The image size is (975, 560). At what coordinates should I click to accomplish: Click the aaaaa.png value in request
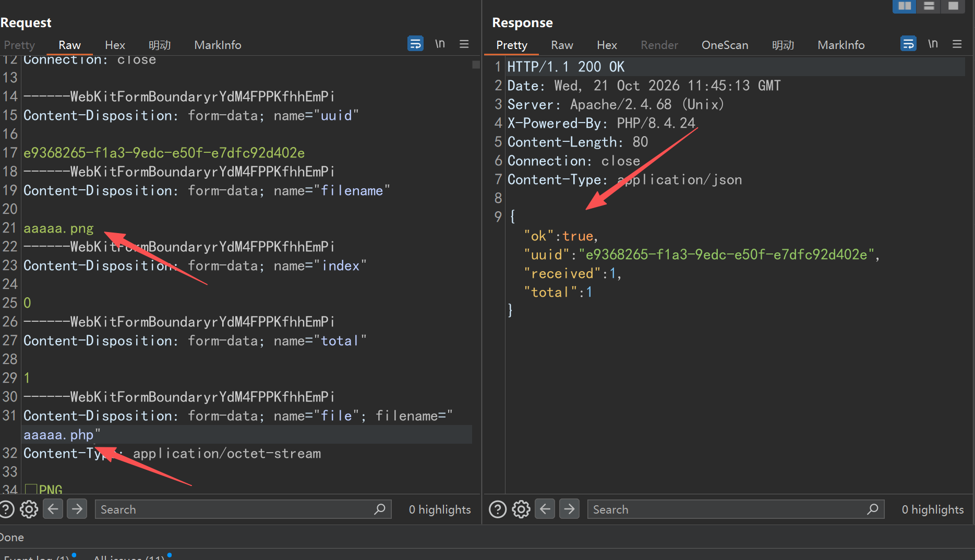58,228
